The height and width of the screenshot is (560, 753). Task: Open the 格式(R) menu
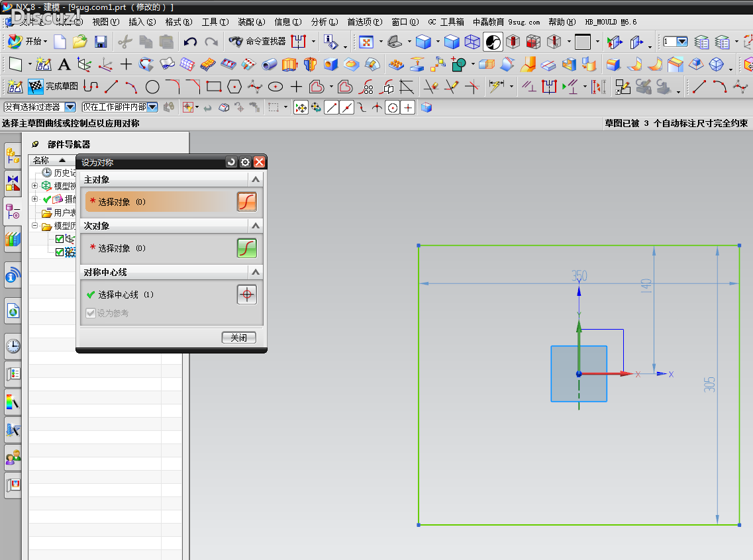[x=179, y=22]
